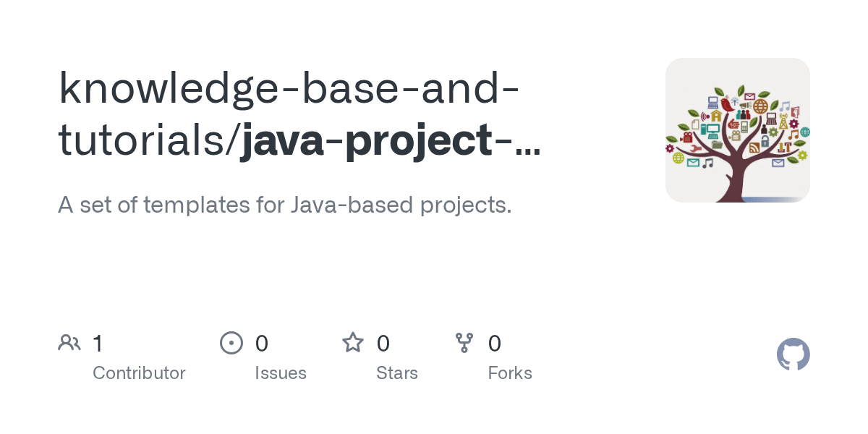Screen dimensions: 868x434
Task: Click the contributor count number 1
Action: 98,344
